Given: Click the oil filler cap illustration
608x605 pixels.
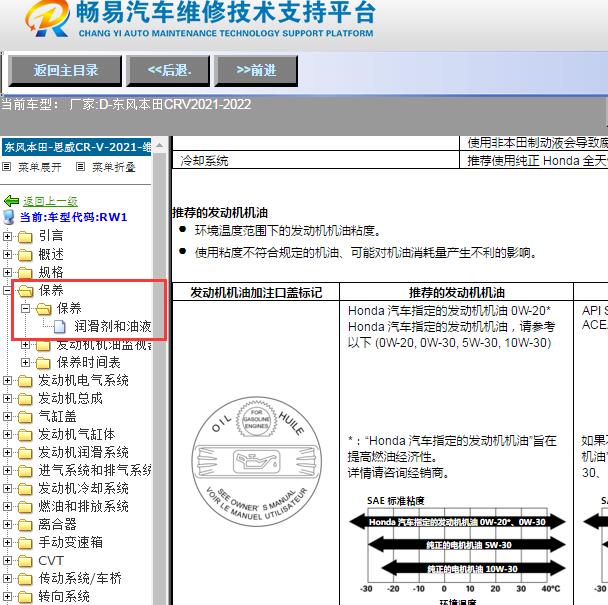Looking at the screenshot, I should coord(257,461).
